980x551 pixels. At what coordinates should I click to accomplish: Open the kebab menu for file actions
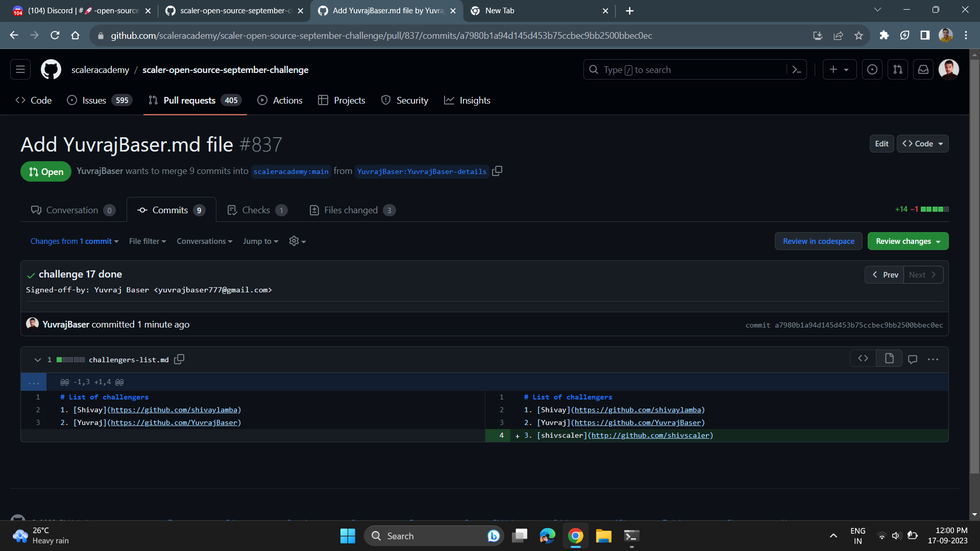[934, 359]
